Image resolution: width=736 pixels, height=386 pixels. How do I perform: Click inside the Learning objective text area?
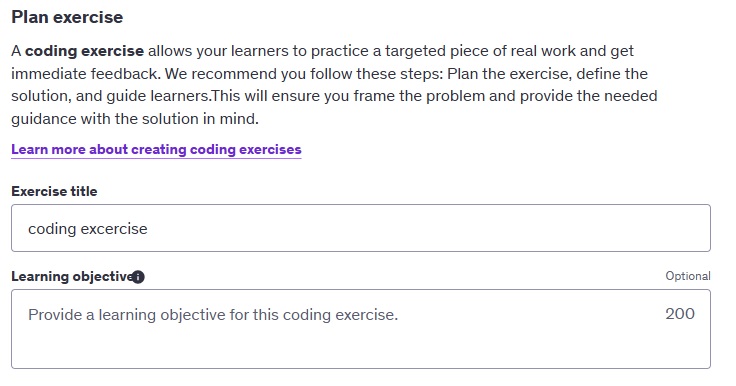[361, 329]
